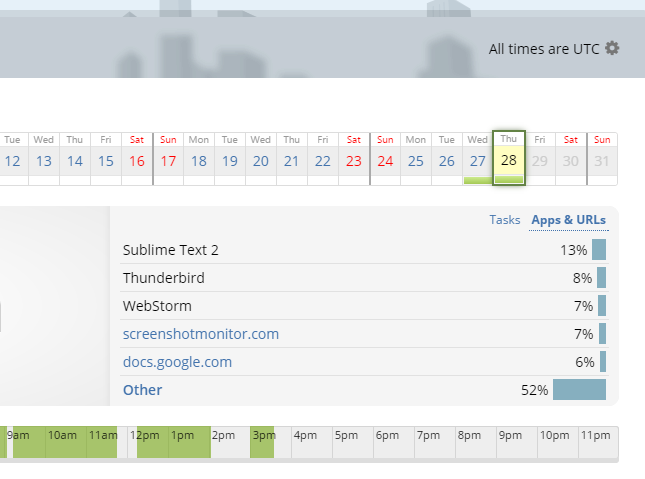Click the 2pm slot in timeline
This screenshot has height=479, width=645.
pos(230,442)
